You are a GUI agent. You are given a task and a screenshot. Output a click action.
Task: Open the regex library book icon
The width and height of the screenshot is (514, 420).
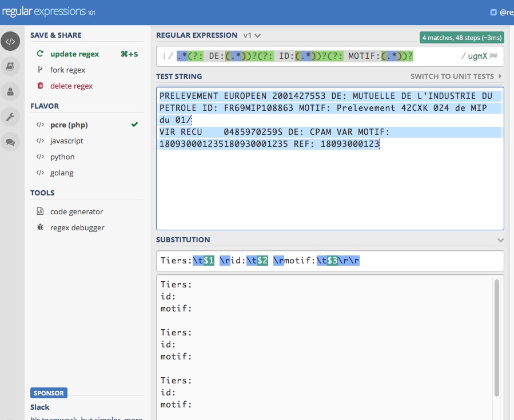pos(10,66)
